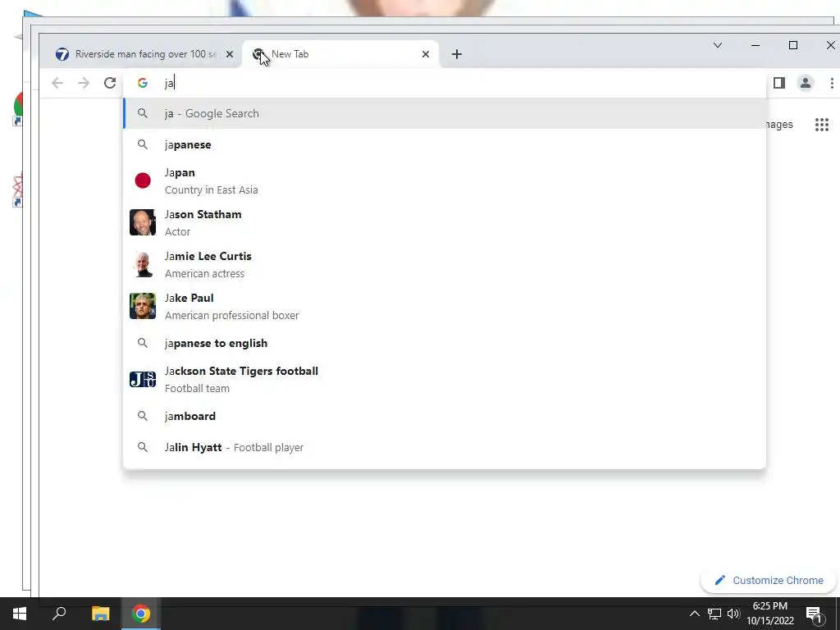840x630 pixels.
Task: Open the volume tray icon
Action: pos(733,614)
